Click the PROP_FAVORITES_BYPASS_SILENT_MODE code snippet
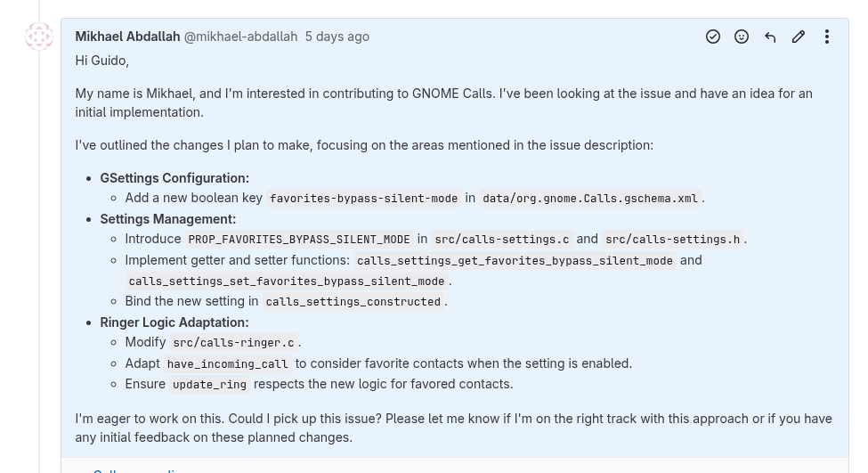 coord(299,240)
